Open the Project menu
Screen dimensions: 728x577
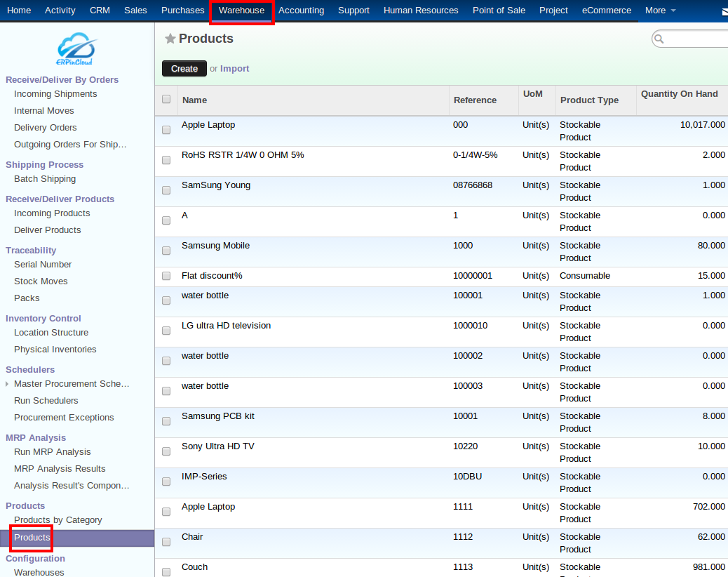pyautogui.click(x=553, y=11)
